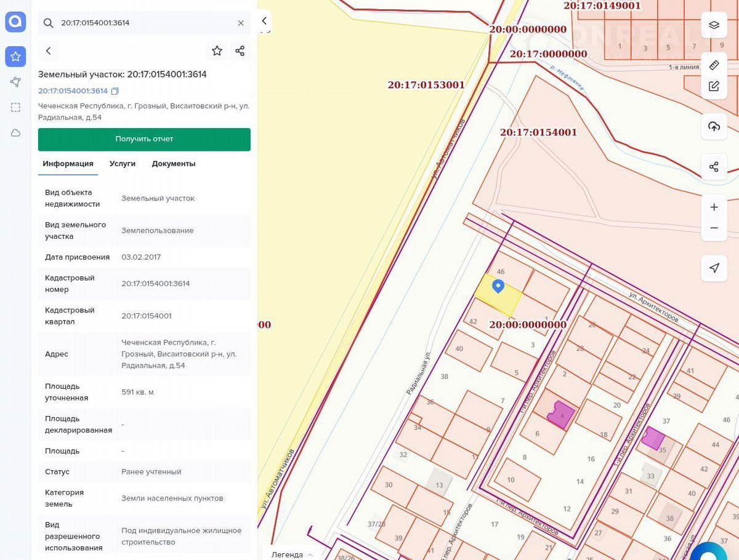
Task: Open favorites in left sidebar
Action: pos(15,57)
